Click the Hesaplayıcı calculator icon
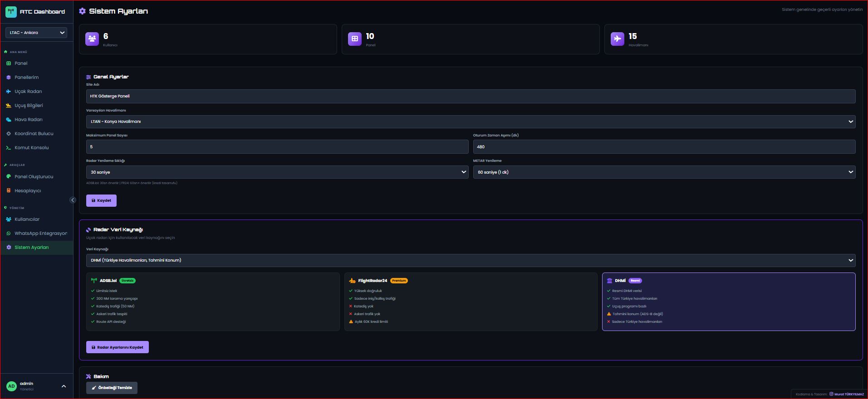868x399 pixels. (9, 191)
